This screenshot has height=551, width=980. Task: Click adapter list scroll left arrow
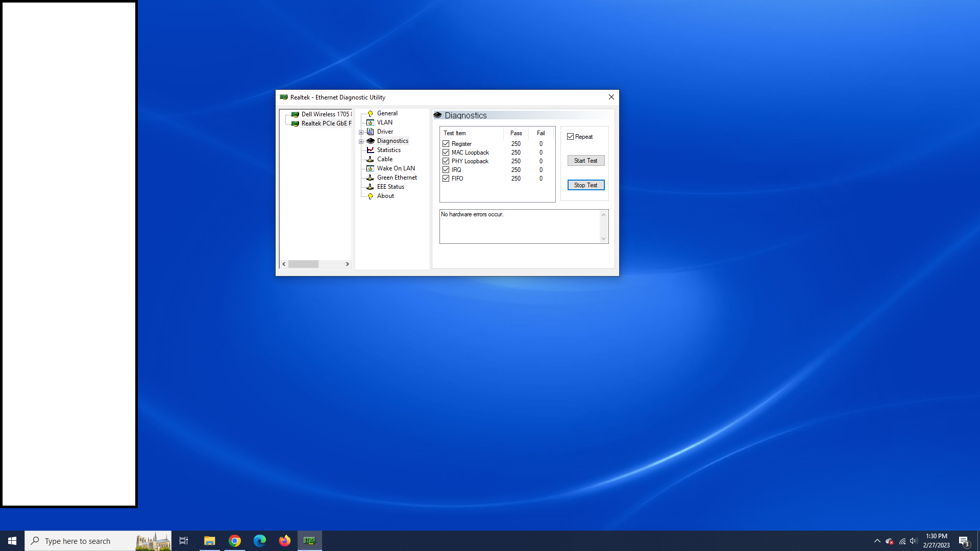(284, 264)
